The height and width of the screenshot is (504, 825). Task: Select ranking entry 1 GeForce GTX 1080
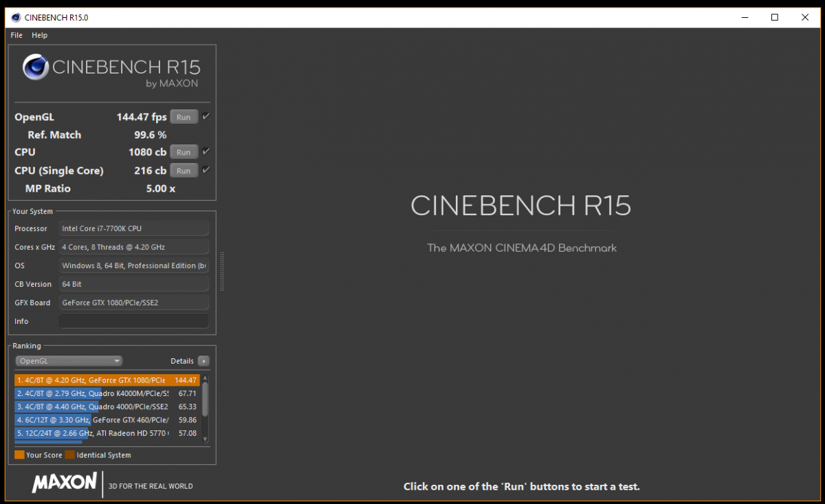coord(107,380)
